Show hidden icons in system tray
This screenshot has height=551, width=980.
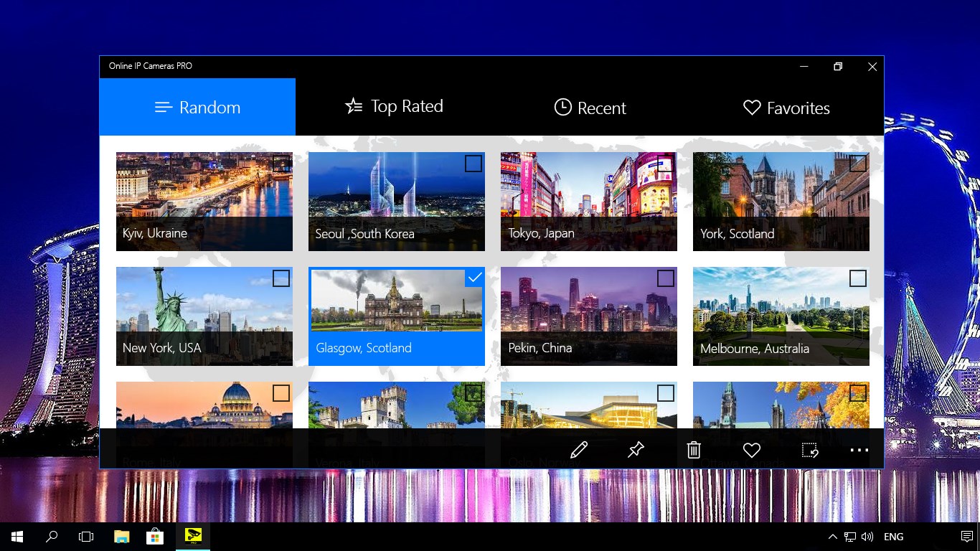pos(832,537)
